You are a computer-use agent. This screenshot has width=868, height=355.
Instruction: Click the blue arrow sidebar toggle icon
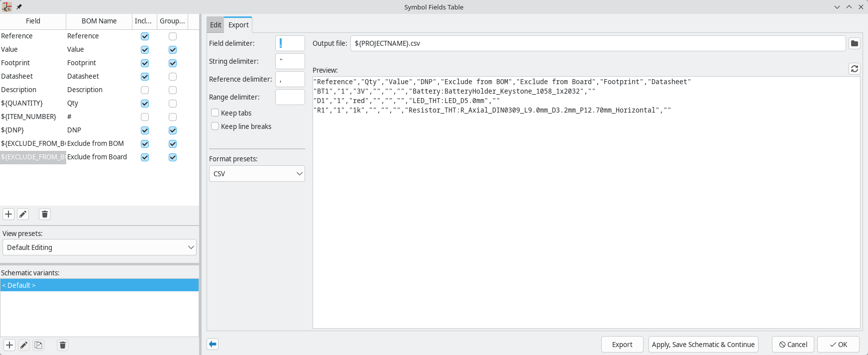click(213, 344)
